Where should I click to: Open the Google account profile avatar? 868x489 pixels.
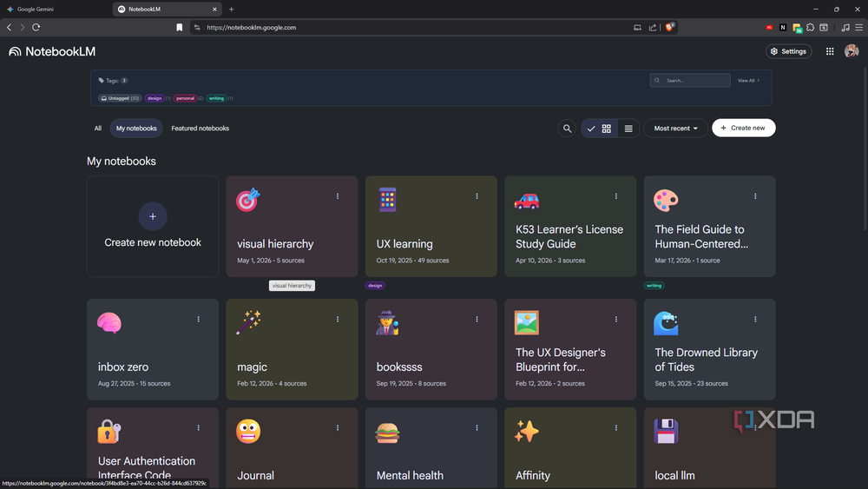852,51
